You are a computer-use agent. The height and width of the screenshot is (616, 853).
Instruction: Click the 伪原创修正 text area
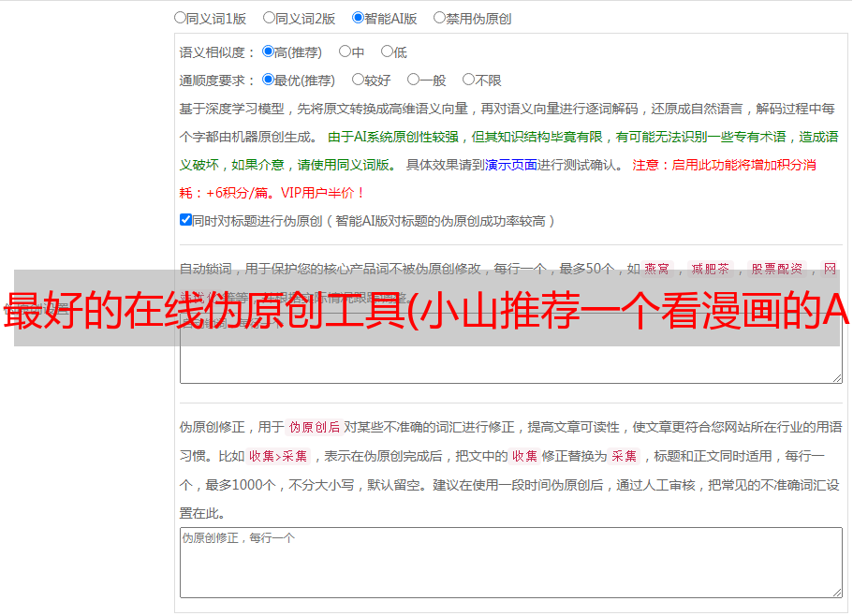pos(511,563)
